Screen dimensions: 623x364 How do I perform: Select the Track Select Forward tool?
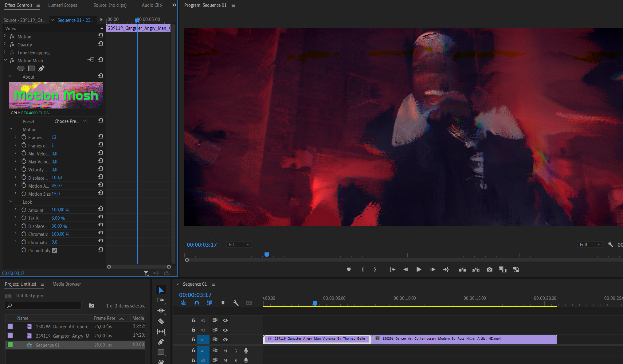161,300
